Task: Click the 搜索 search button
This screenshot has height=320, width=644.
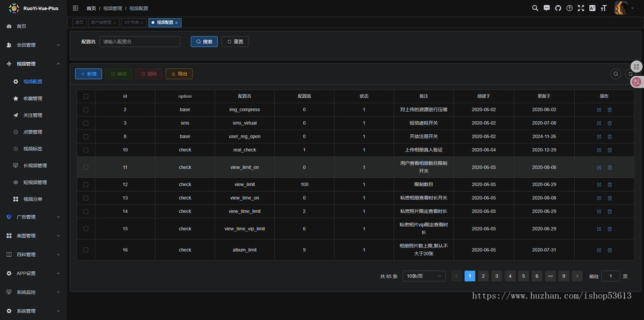Action: (x=204, y=41)
